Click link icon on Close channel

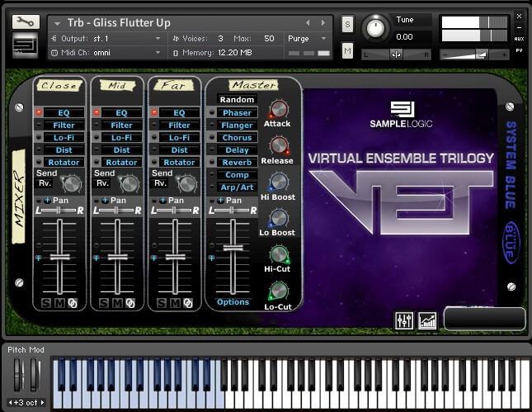coord(73,303)
